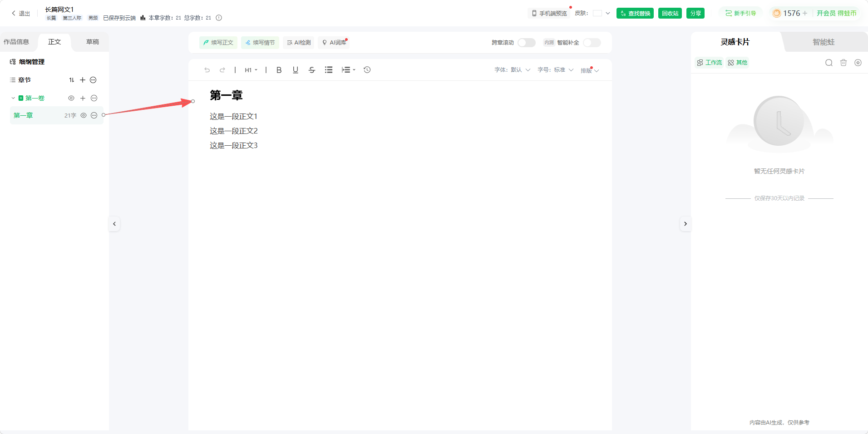Toggle the 跨章滚动 switch
The height and width of the screenshot is (434, 868).
[x=527, y=43]
